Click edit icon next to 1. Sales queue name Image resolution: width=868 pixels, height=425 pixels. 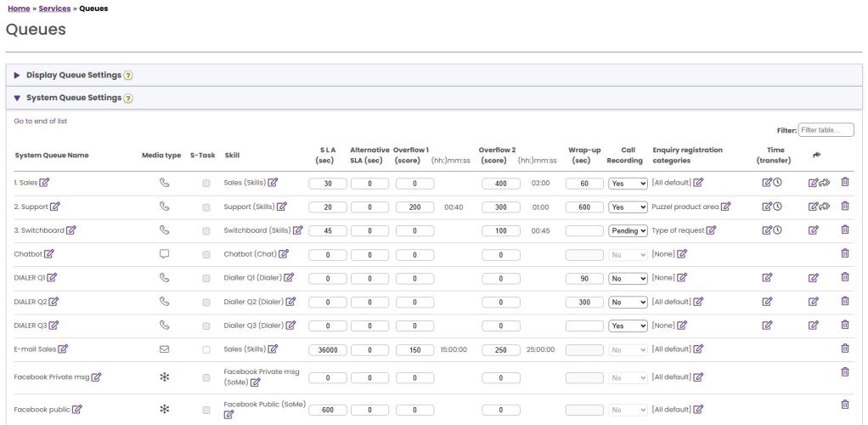(x=44, y=183)
